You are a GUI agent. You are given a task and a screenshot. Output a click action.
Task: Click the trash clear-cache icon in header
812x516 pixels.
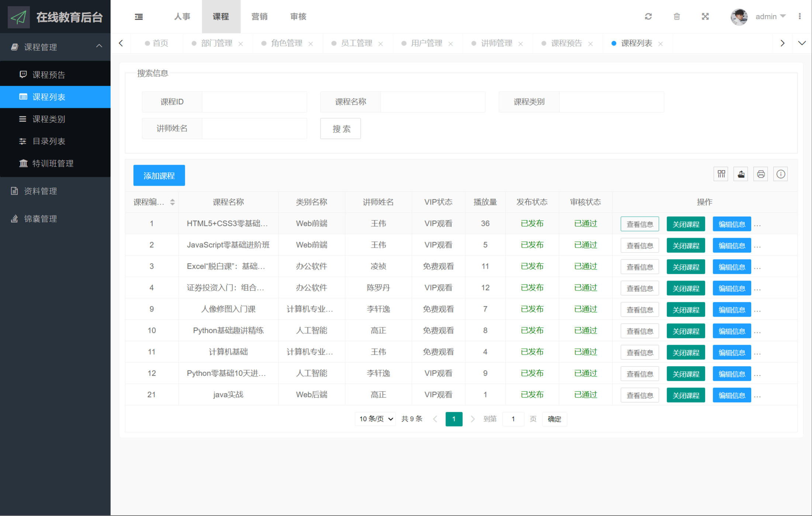coord(677,17)
